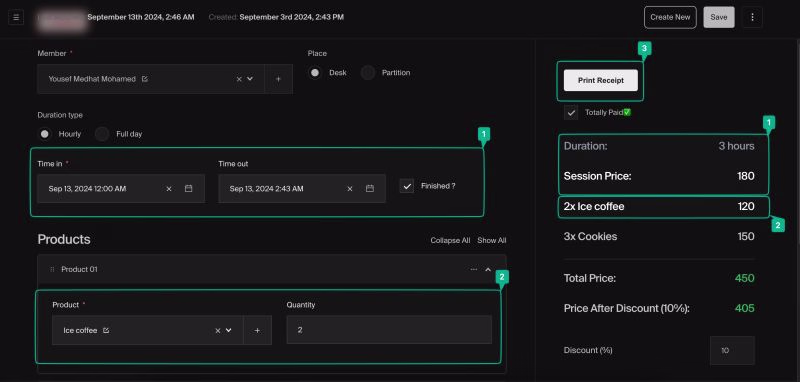The width and height of the screenshot is (800, 382).
Task: Click edit icon next to Ice coffee
Action: [106, 330]
